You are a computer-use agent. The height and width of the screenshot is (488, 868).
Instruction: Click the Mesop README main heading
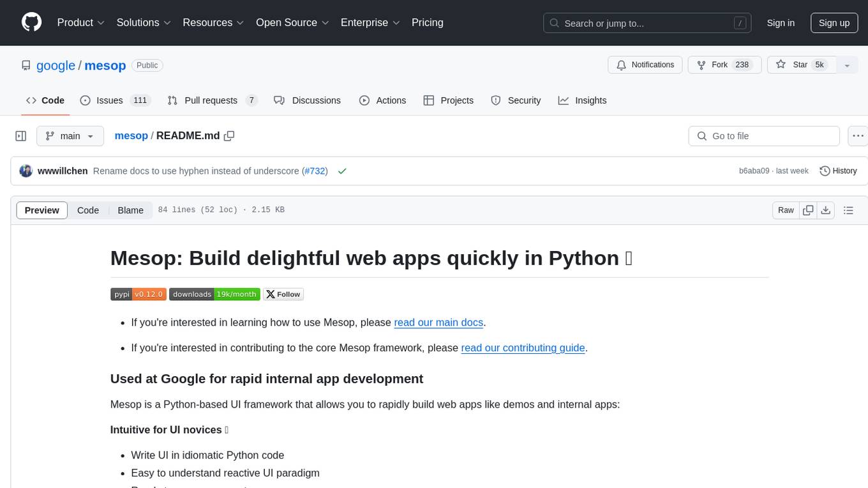371,258
